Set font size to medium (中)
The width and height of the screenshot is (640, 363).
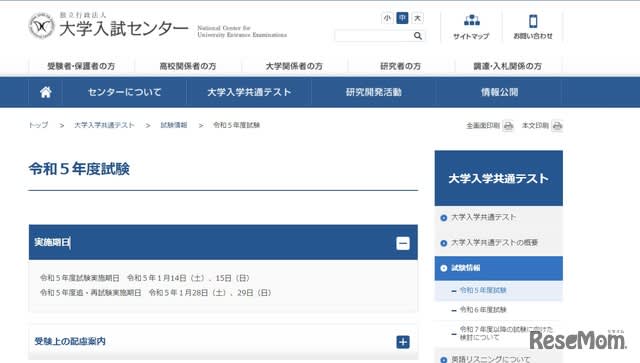[402, 18]
